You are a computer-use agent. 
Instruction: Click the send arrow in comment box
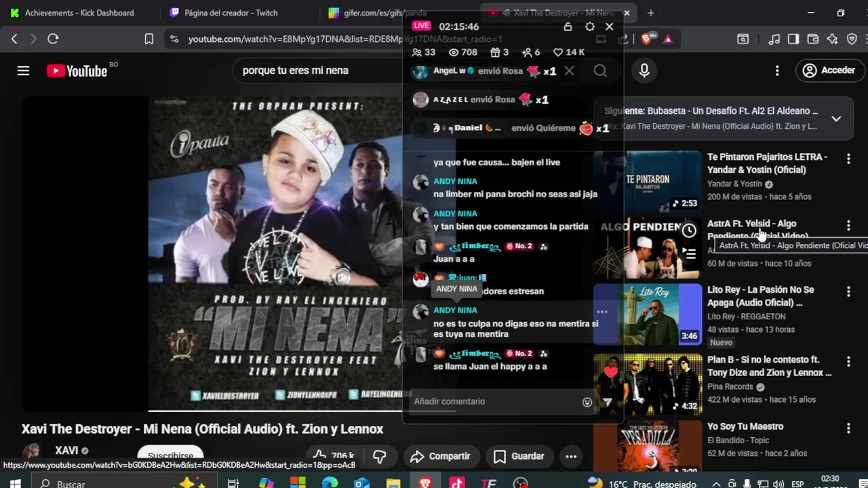(608, 402)
